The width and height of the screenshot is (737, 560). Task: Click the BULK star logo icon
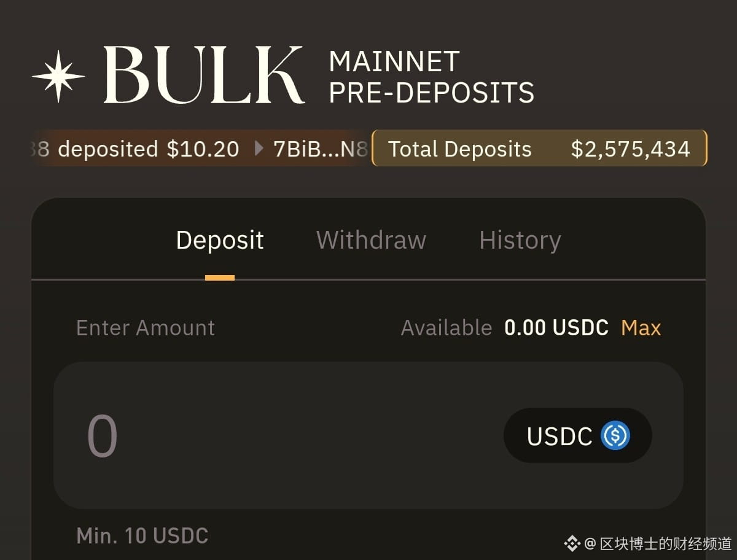(58, 76)
